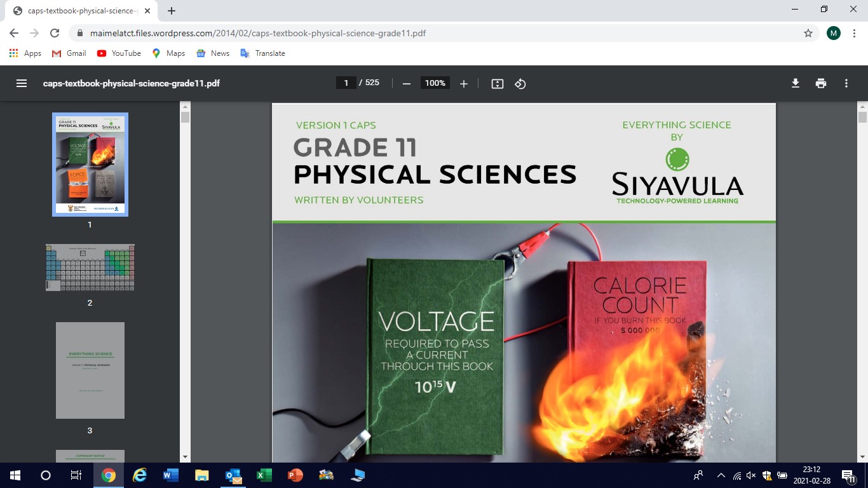868x488 pixels.
Task: Bookmark this page with the star icon
Action: (x=808, y=33)
